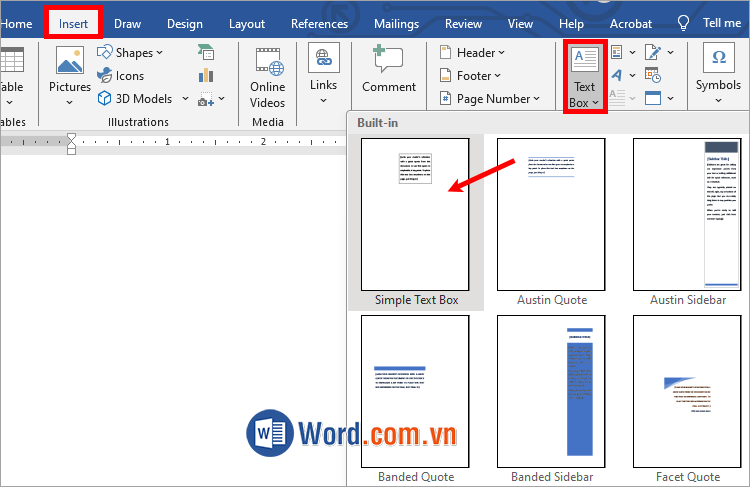Screen dimensions: 750x487
Task: Click the Quick Parts icon
Action: pos(617,52)
